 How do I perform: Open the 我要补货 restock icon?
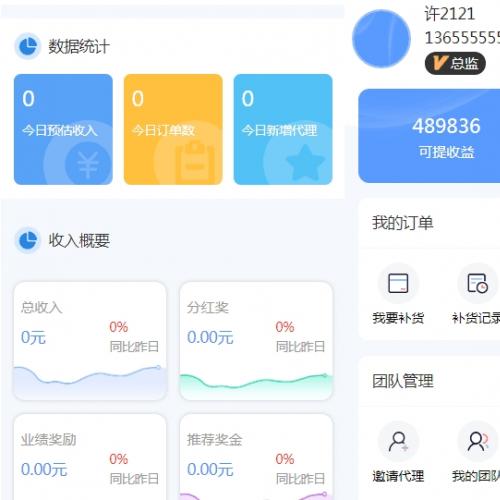[x=398, y=283]
